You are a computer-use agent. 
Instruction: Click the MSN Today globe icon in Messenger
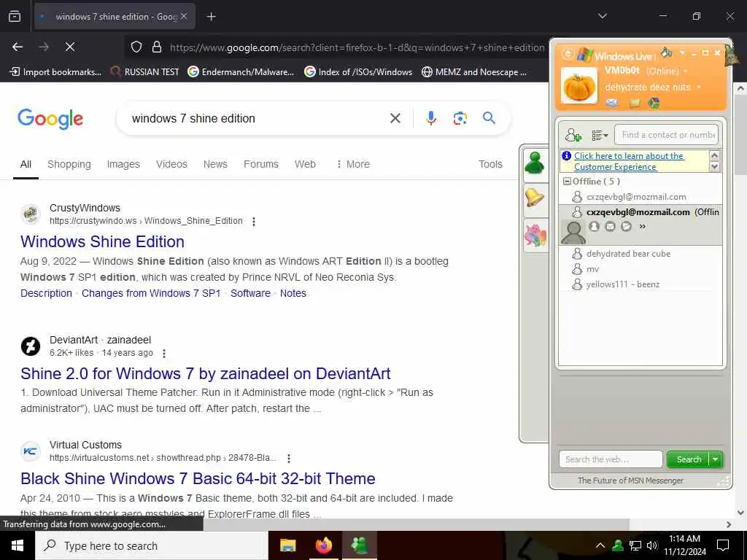654,103
